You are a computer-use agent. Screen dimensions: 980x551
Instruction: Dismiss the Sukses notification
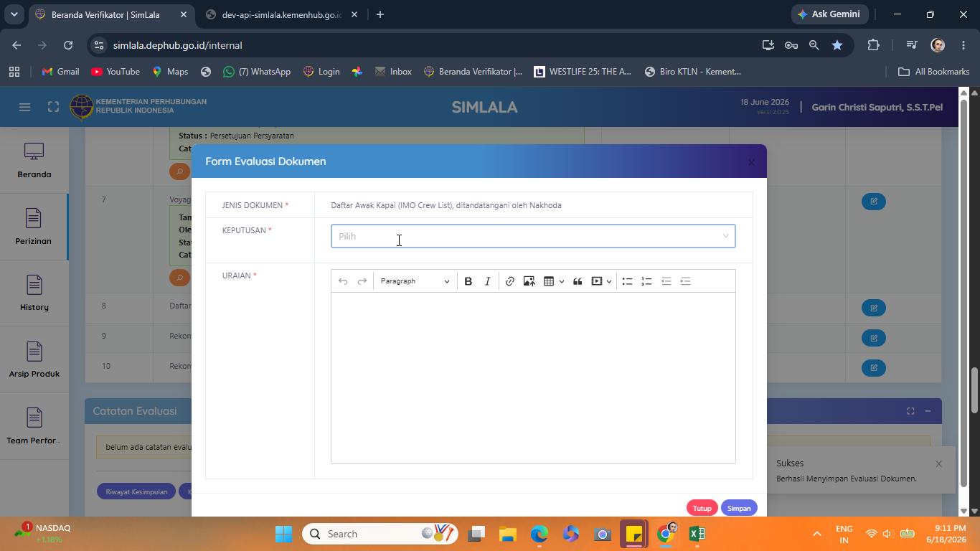(x=938, y=463)
